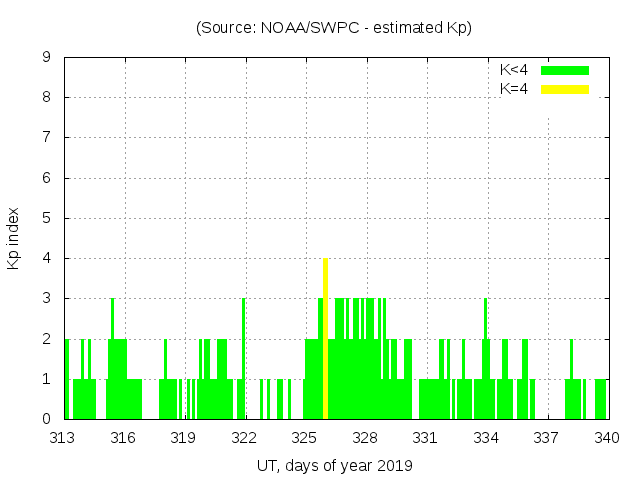Image resolution: width=640 pixels, height=480 pixels.
Task: Select the x-axis tick label 337
Action: point(546,437)
